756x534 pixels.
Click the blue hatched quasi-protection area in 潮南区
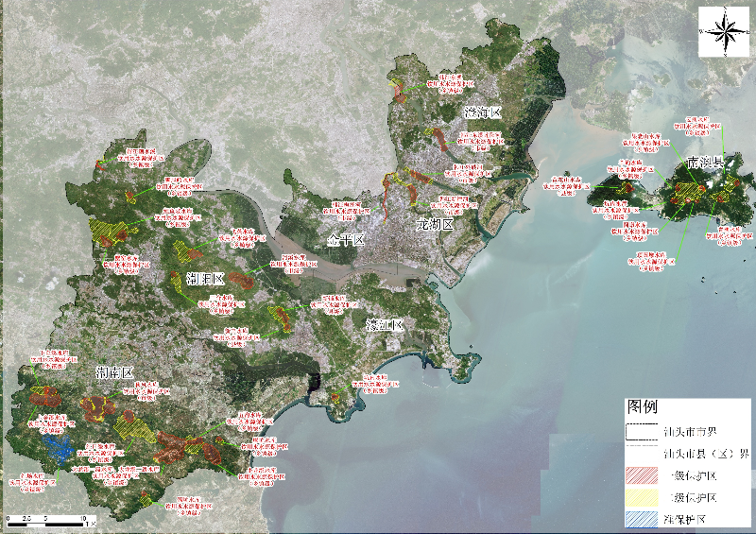click(57, 444)
